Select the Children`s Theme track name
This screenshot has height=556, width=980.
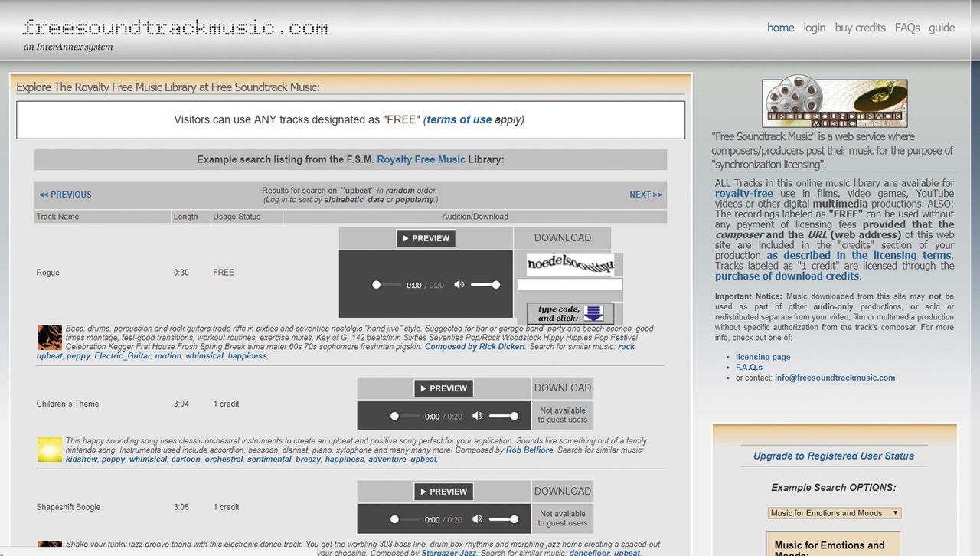click(67, 404)
